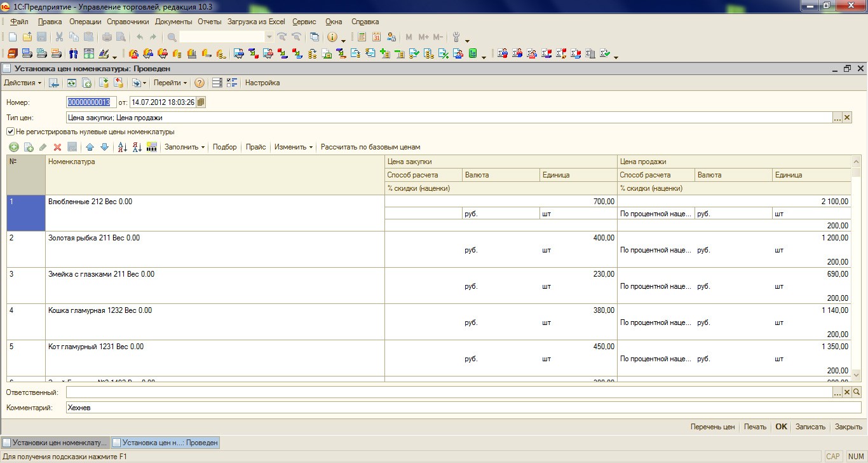Click the 2 100,00 sale price cell
868x463 pixels.
734,202
